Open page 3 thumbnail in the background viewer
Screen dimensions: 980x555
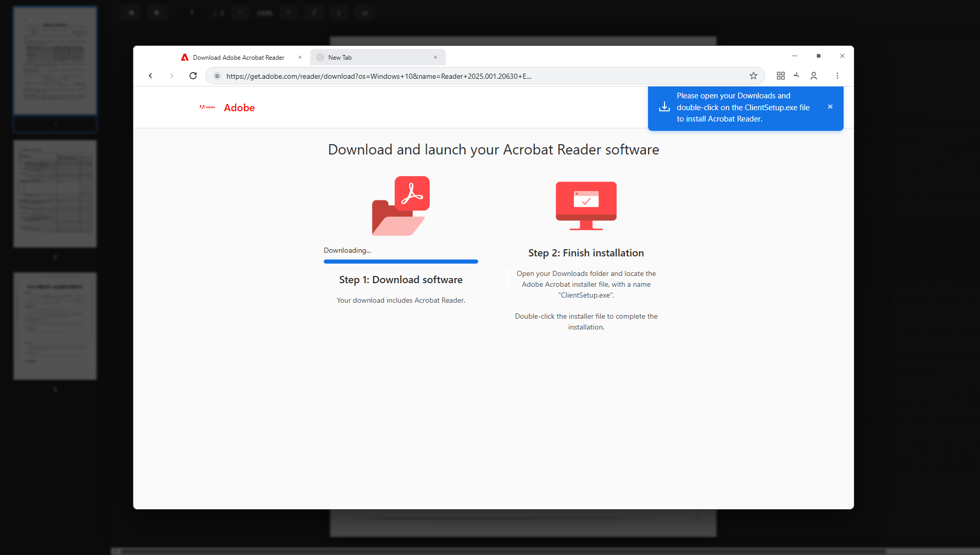55,326
